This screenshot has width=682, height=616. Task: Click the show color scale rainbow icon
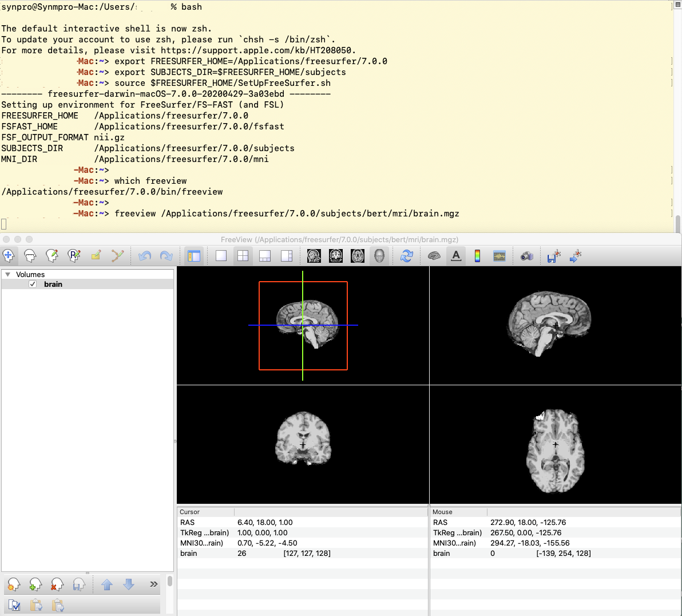click(477, 256)
